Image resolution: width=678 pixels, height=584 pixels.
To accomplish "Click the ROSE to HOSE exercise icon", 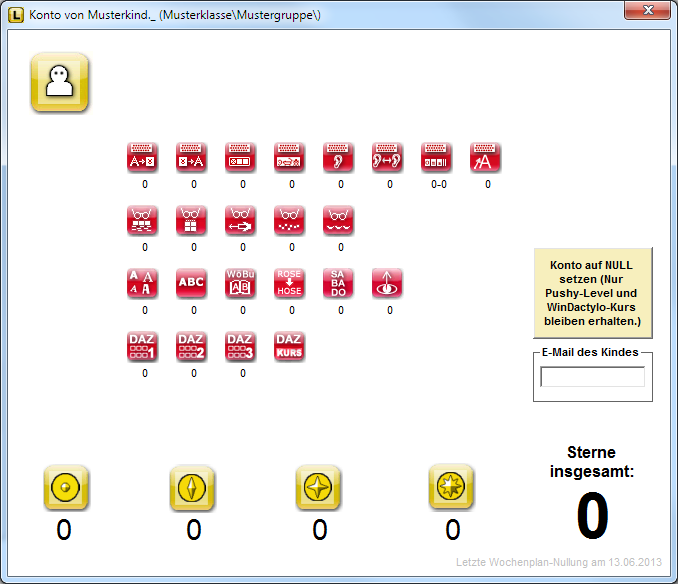I will (x=289, y=283).
